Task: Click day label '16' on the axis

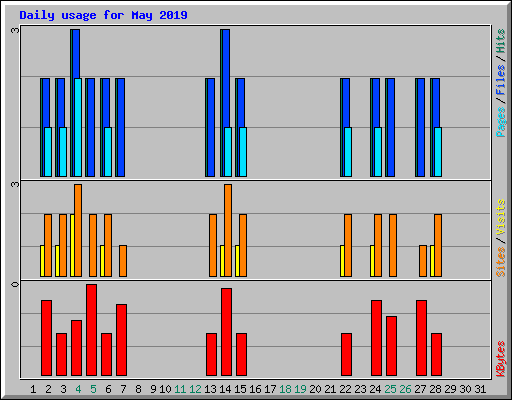Action: coord(255,389)
